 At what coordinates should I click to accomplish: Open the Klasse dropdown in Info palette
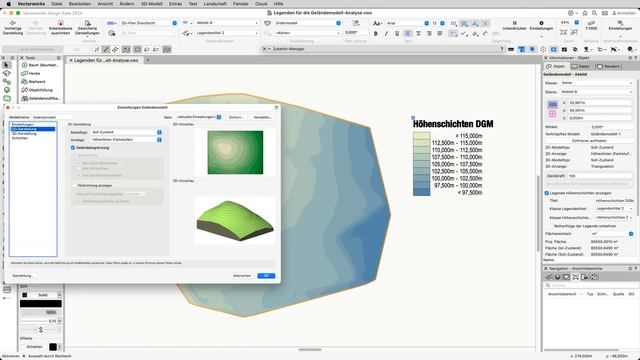pyautogui.click(x=596, y=83)
